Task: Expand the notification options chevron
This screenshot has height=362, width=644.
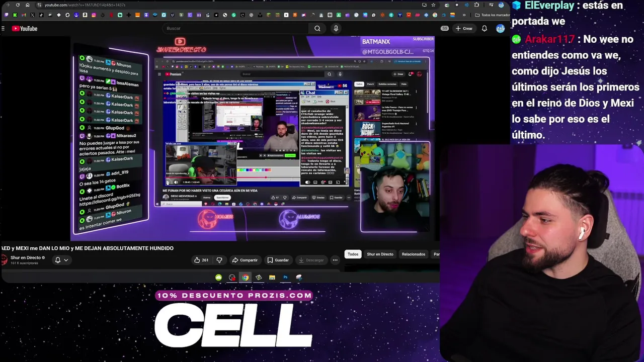Action: [66, 260]
